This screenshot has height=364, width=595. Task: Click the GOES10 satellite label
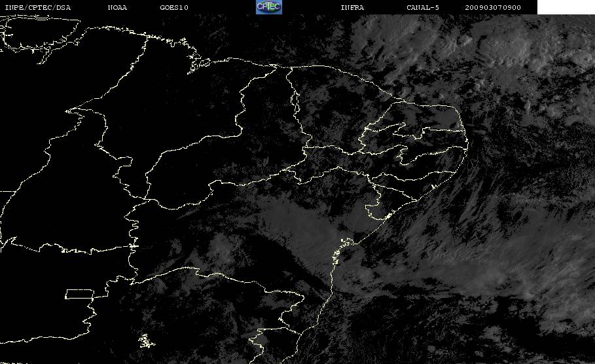(174, 8)
